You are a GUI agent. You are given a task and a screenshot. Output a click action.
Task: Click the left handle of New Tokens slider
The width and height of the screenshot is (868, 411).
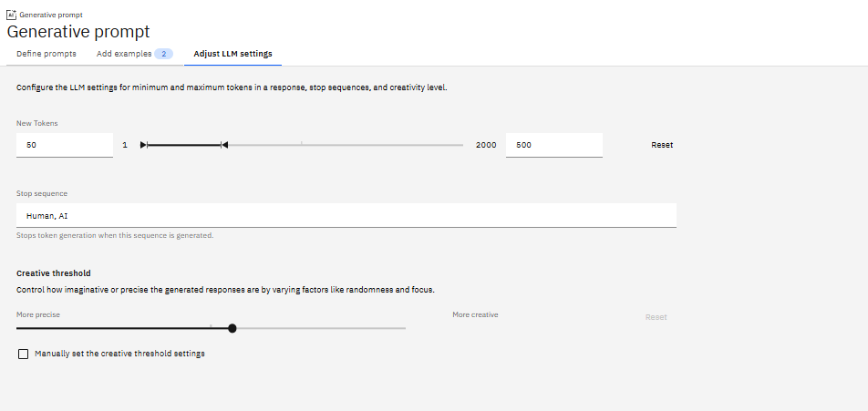pos(144,145)
